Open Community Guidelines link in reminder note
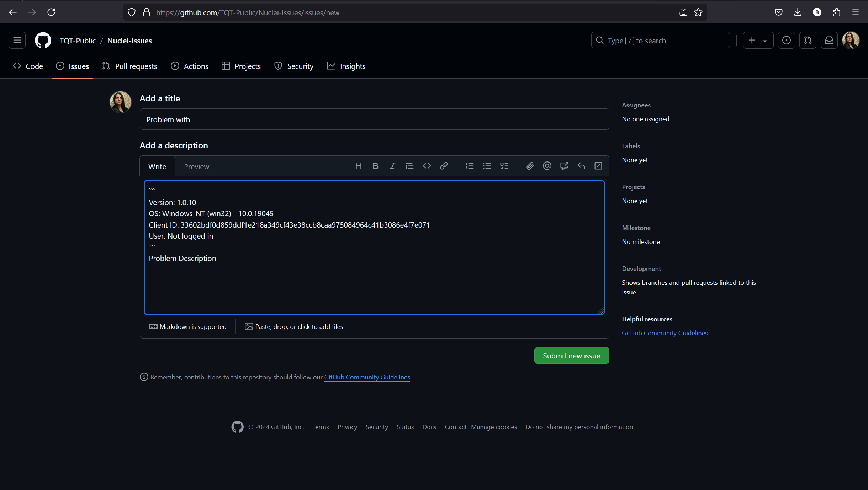 [367, 377]
